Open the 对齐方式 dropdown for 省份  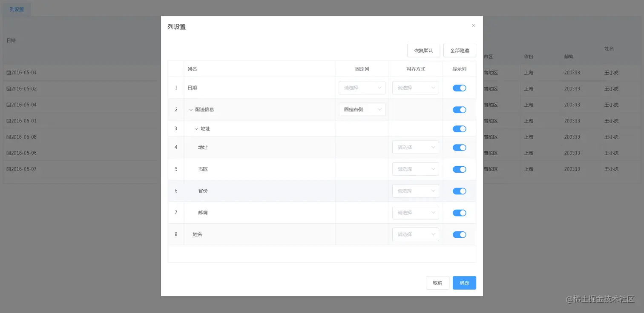click(x=416, y=191)
